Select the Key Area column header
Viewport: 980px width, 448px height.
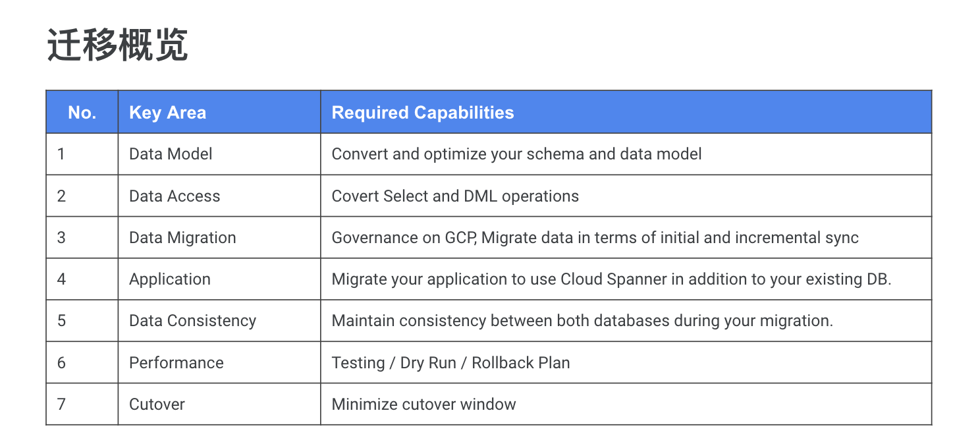click(x=219, y=113)
